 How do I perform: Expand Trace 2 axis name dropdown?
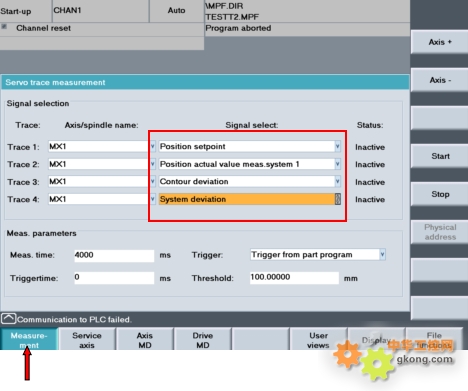pyautogui.click(x=152, y=164)
